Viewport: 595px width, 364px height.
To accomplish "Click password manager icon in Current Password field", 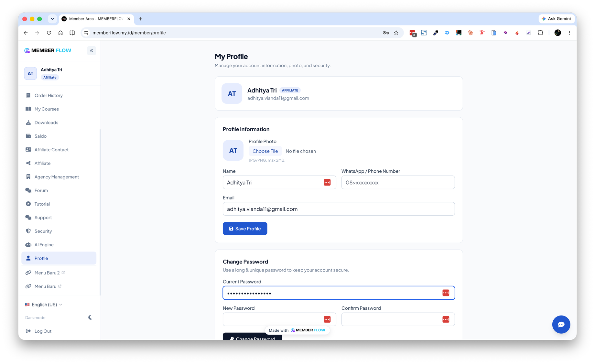I will pos(446,293).
